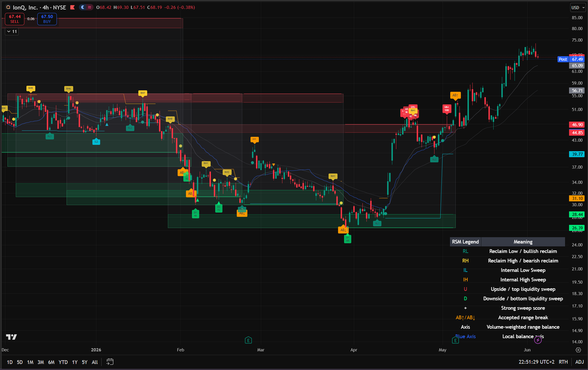Click the RSM Legend table header

pos(465,242)
